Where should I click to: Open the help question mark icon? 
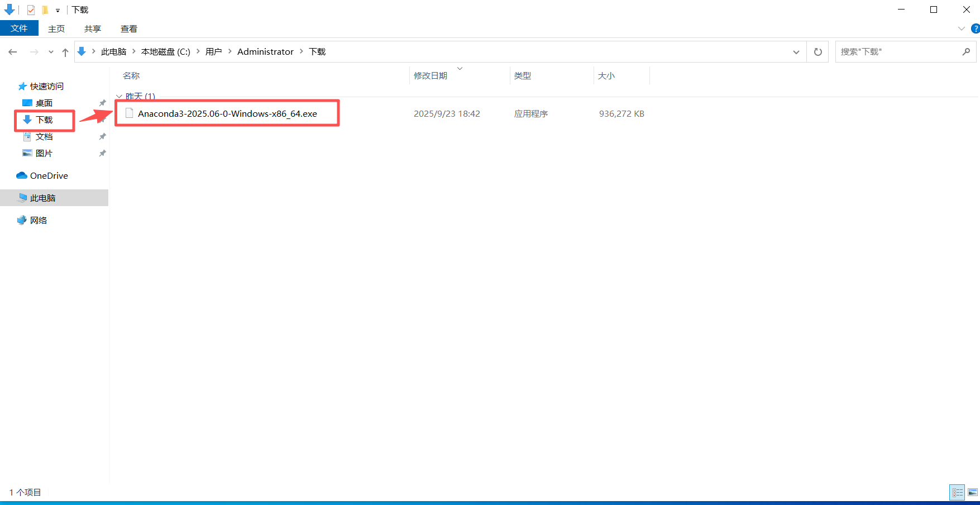[976, 28]
